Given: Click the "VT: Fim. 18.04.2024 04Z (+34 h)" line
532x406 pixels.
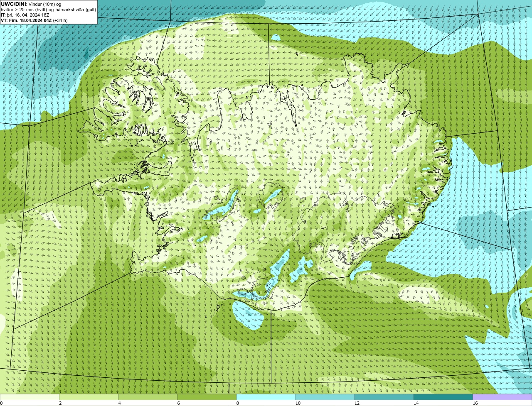Looking at the screenshot, I should coord(34,20).
